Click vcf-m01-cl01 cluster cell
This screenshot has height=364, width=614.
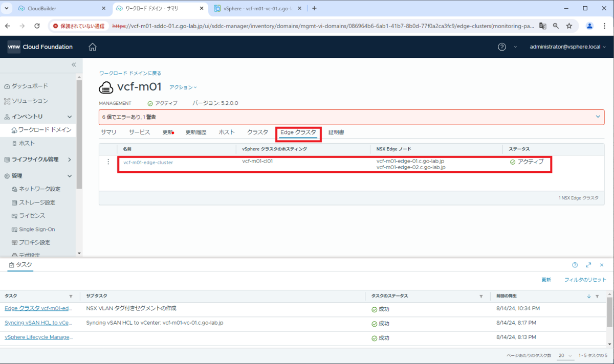click(x=257, y=162)
